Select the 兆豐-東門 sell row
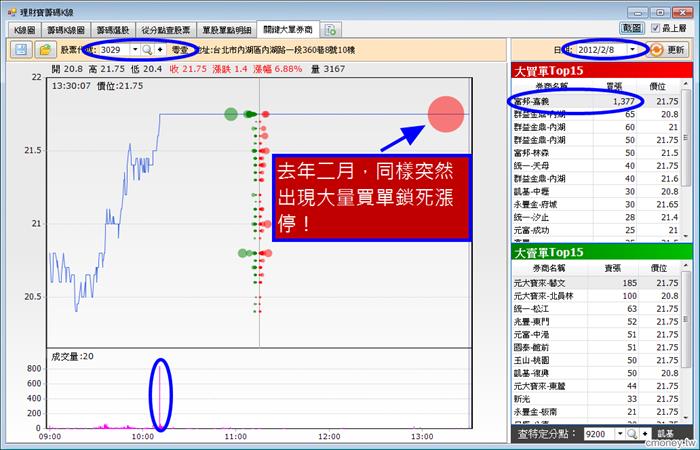 [x=596, y=321]
